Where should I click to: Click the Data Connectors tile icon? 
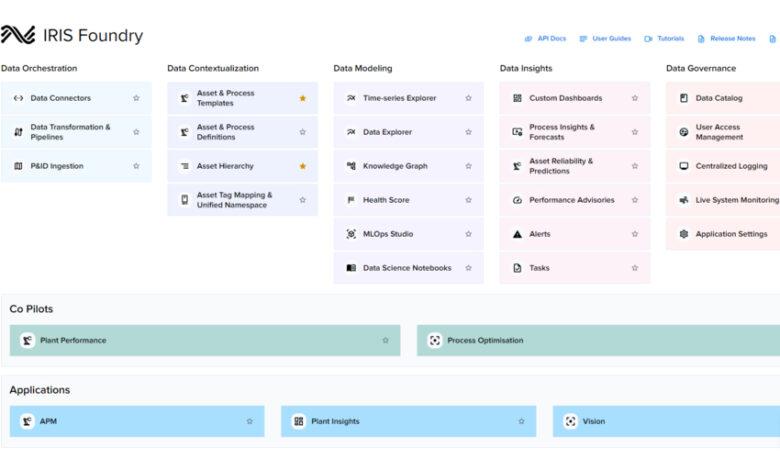click(x=18, y=98)
